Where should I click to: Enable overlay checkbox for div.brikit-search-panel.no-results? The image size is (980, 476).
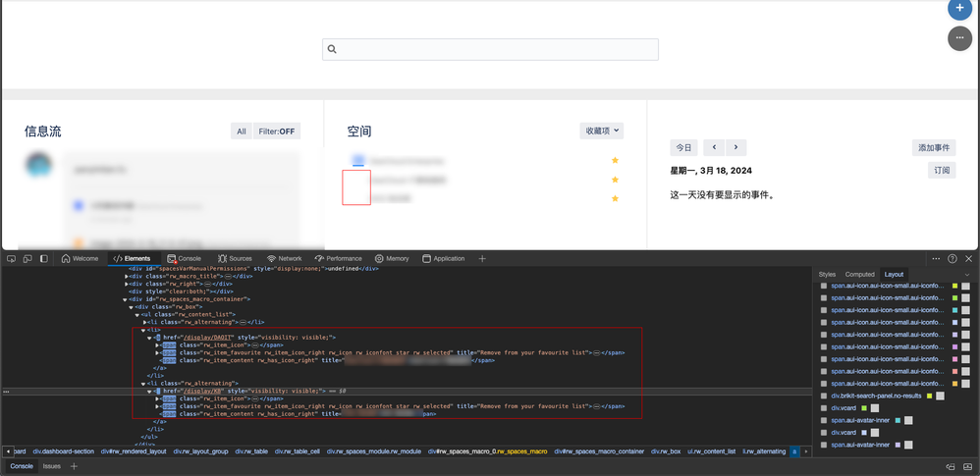(824, 397)
